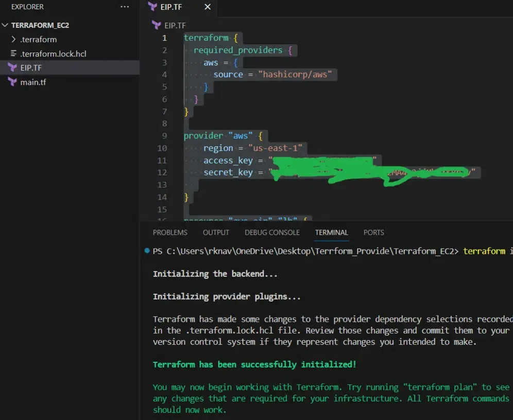Click Terraform file icon beside main.tf
The width and height of the screenshot is (513, 420).
click(12, 82)
